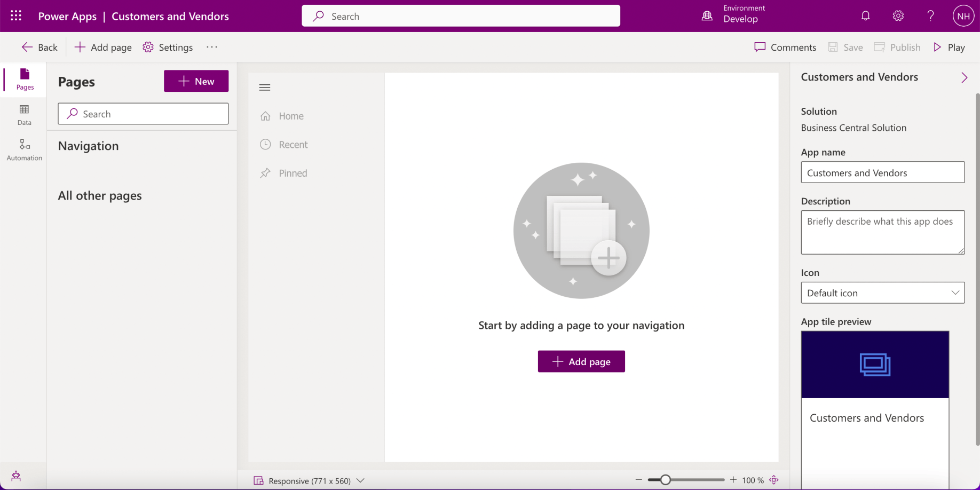Open the app launcher waffle icon
This screenshot has width=980, height=490.
coord(16,16)
